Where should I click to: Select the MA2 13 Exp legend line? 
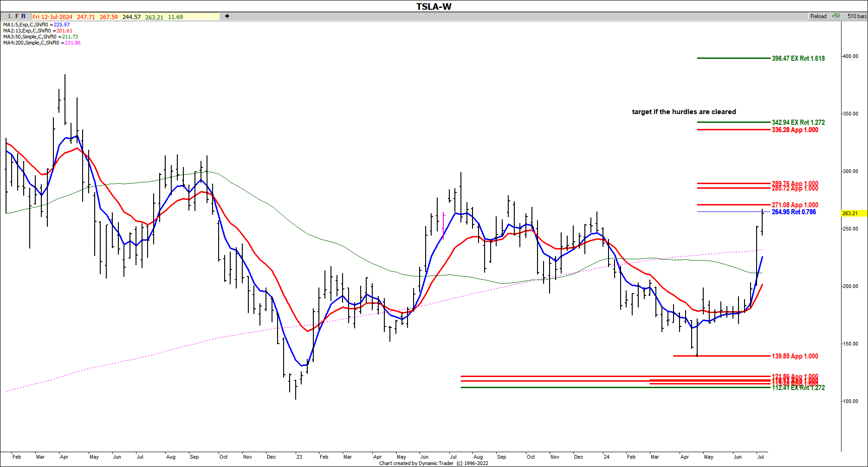point(38,31)
